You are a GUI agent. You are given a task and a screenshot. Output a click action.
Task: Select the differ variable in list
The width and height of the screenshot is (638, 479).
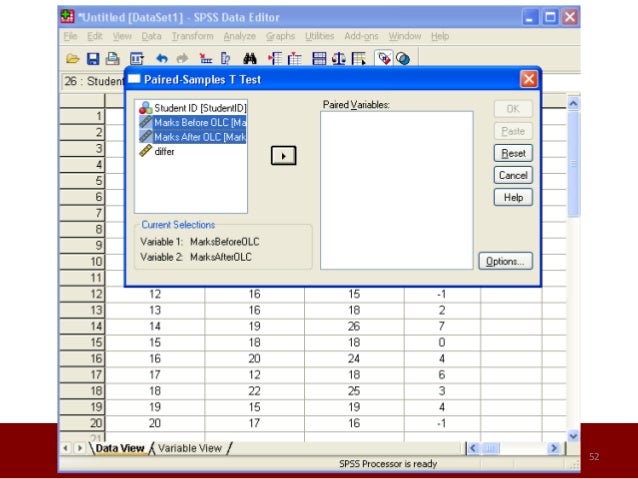(x=157, y=151)
